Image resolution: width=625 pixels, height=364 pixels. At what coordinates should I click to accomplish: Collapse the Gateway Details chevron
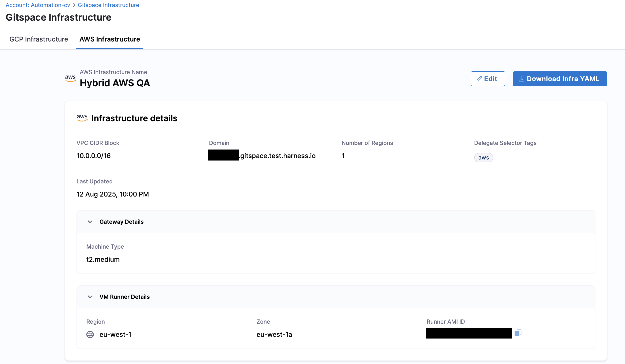click(90, 222)
